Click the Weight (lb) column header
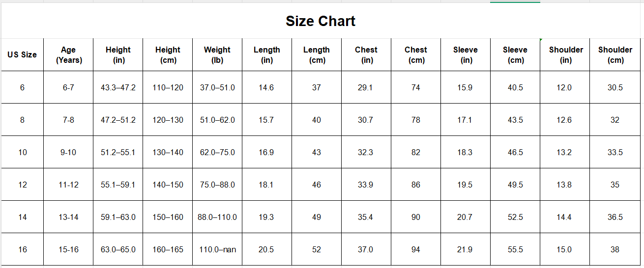The height and width of the screenshot is (268, 644). pos(217,54)
